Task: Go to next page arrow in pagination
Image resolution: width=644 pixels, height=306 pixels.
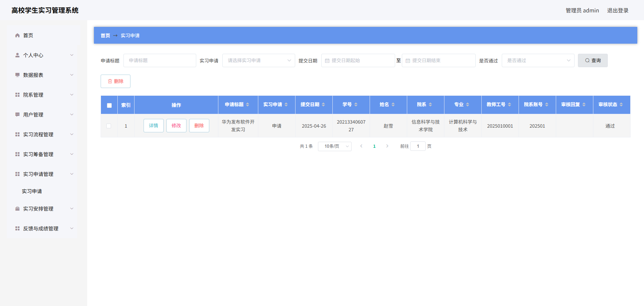Action: point(387,146)
